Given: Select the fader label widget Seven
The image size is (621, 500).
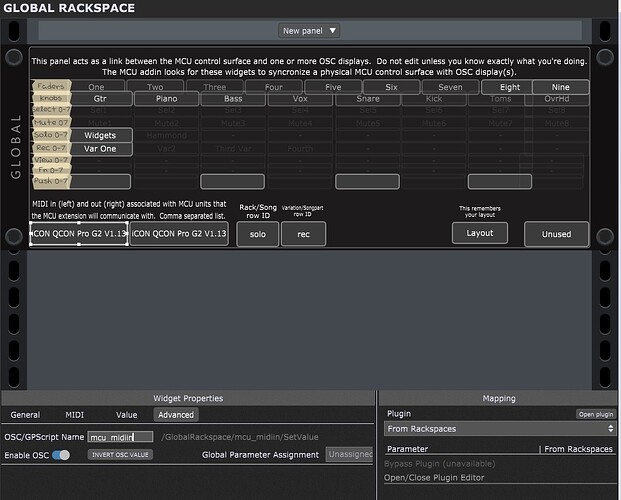Looking at the screenshot, I should pos(450,86).
